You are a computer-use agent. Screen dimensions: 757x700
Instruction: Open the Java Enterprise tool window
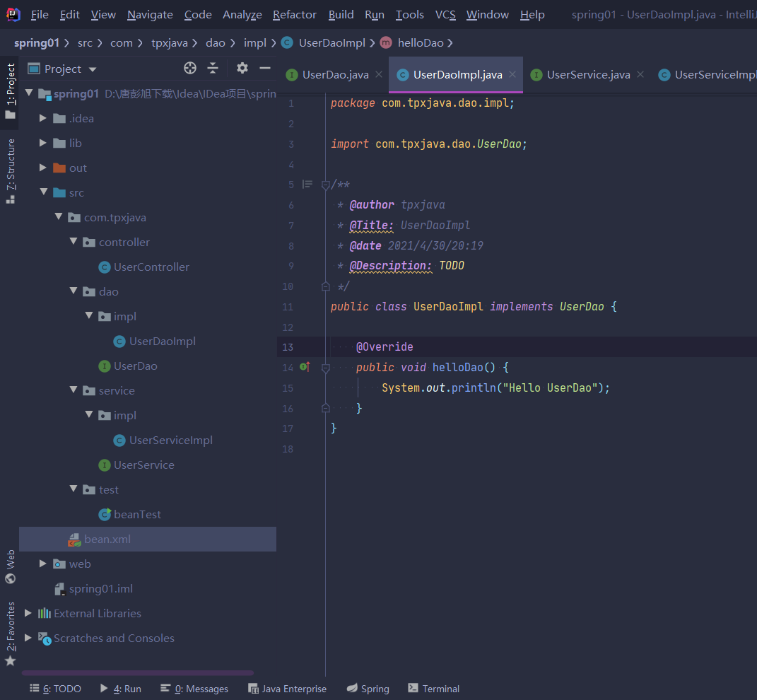287,689
